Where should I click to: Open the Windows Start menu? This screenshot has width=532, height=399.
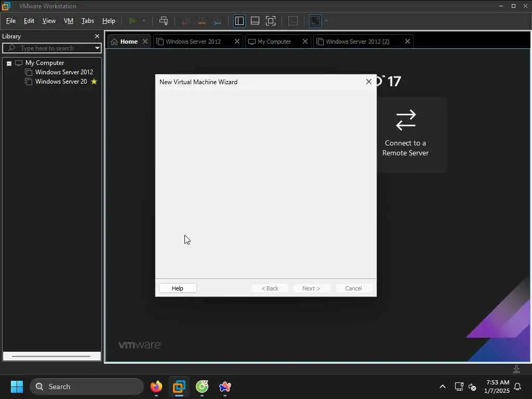(x=17, y=387)
